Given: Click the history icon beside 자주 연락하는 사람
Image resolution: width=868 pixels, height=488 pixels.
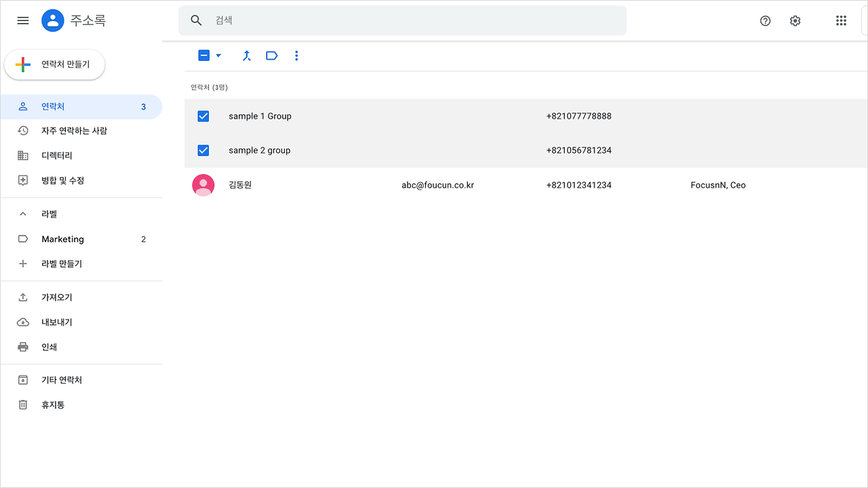Looking at the screenshot, I should click(23, 131).
